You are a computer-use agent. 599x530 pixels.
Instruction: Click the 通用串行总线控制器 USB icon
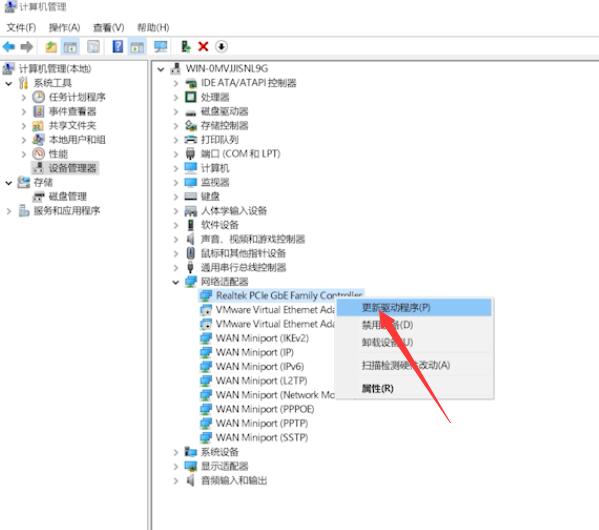190,267
